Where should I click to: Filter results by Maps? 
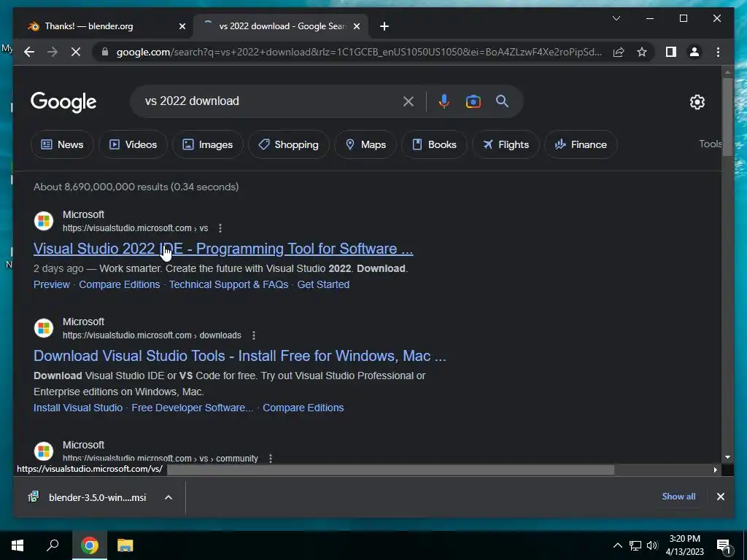(x=365, y=144)
